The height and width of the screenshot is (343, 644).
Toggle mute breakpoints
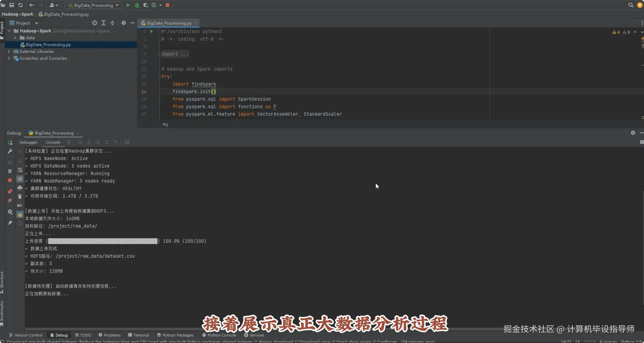point(10,201)
